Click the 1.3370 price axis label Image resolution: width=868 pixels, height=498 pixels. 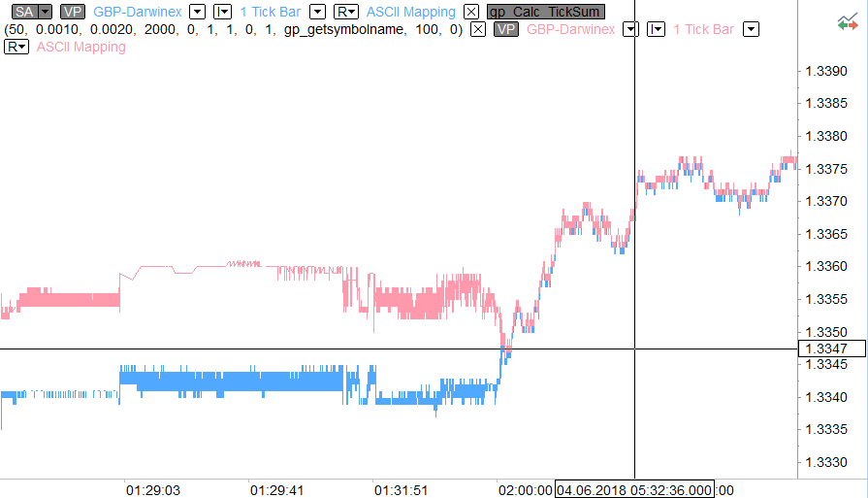[x=826, y=201]
